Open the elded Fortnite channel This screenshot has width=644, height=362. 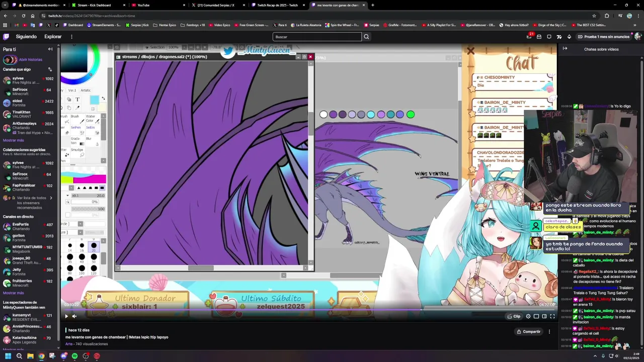[28, 103]
